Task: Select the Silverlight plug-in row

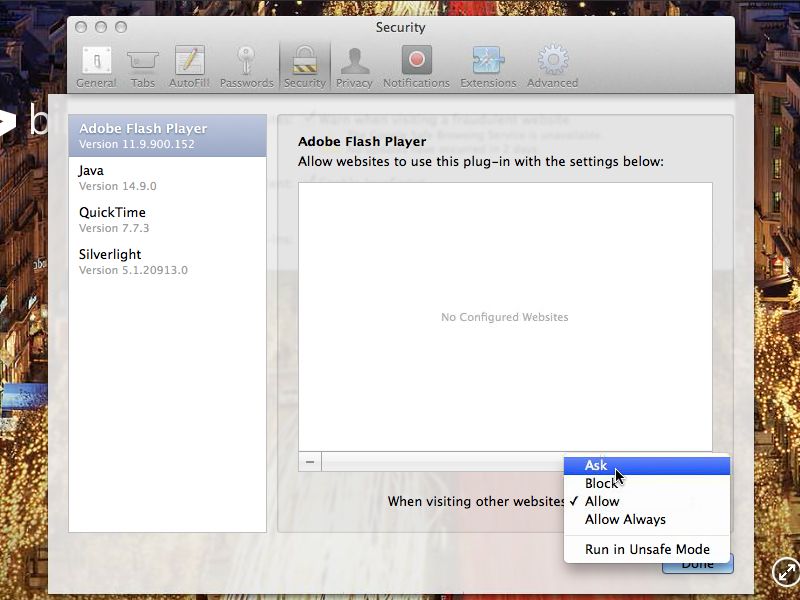Action: click(x=167, y=261)
